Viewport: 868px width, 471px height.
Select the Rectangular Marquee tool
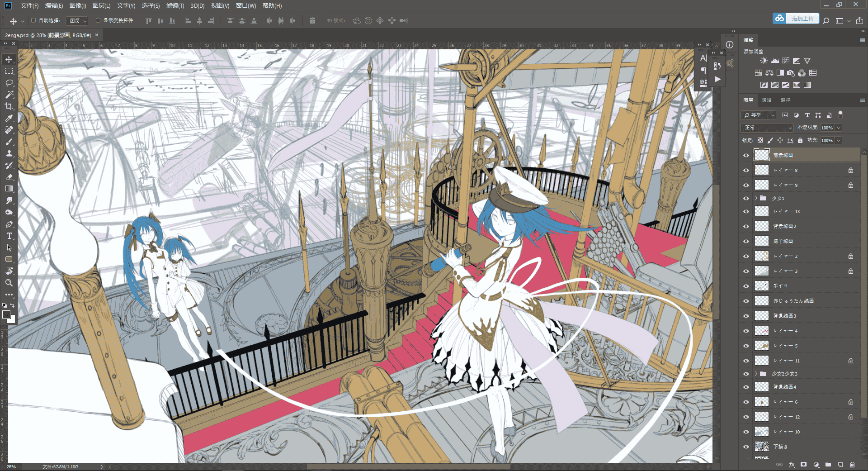click(9, 71)
